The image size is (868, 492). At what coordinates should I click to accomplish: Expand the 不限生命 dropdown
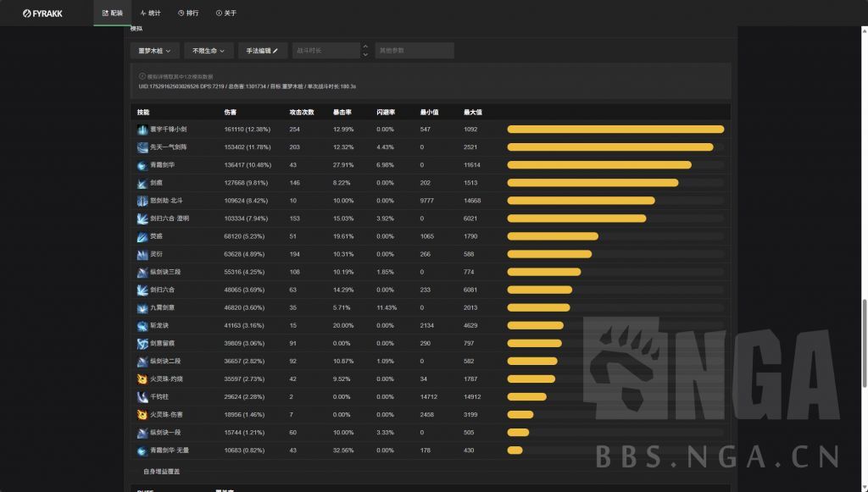click(x=208, y=51)
